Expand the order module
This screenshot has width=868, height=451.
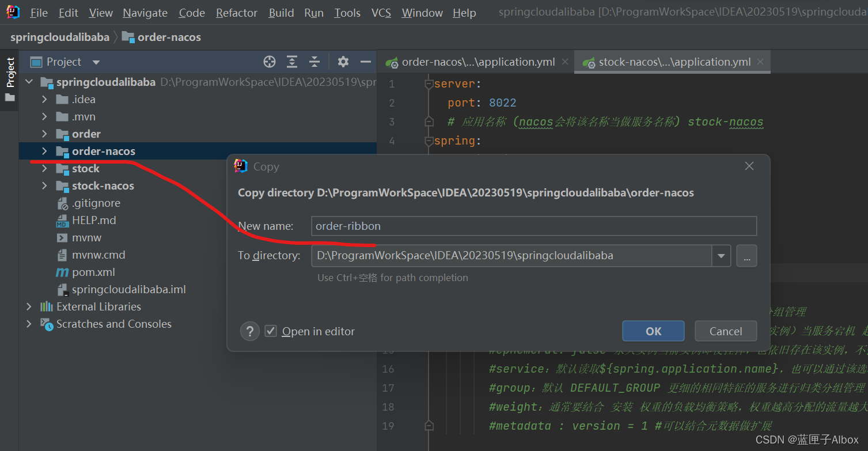click(45, 134)
